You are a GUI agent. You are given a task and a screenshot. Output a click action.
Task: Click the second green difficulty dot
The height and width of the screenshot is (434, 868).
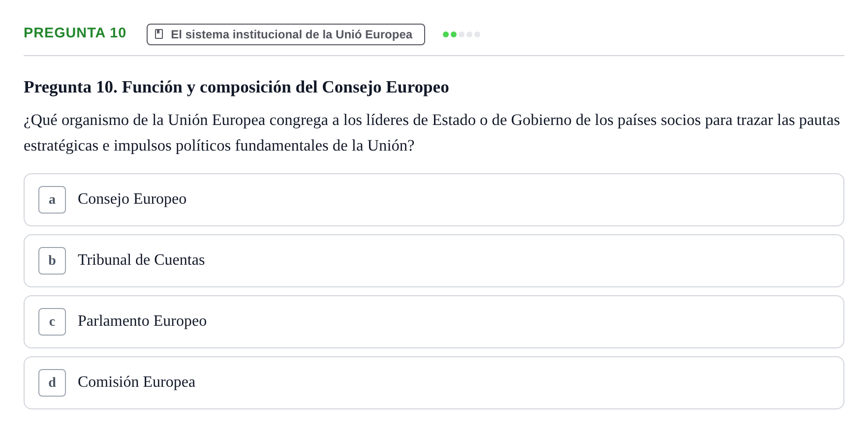454,34
